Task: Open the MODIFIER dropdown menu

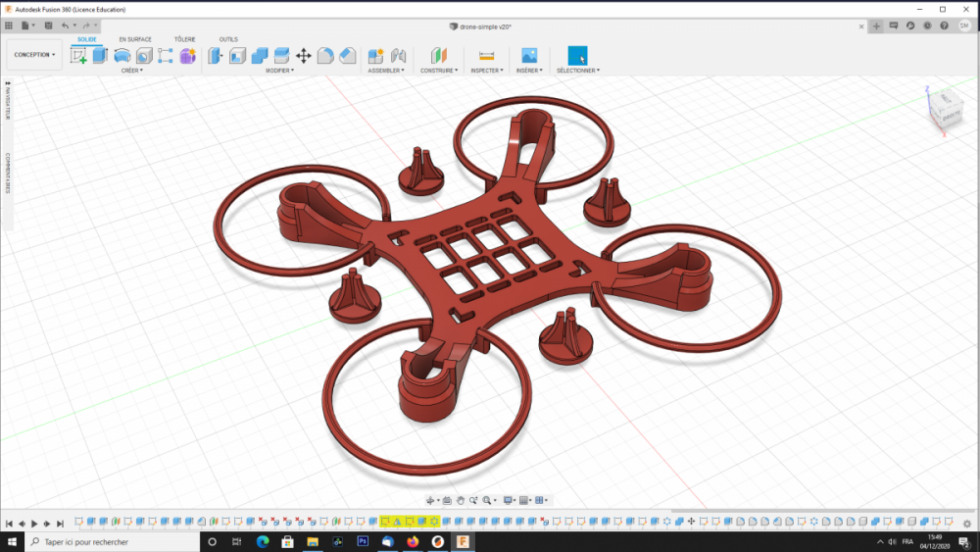Action: click(279, 71)
